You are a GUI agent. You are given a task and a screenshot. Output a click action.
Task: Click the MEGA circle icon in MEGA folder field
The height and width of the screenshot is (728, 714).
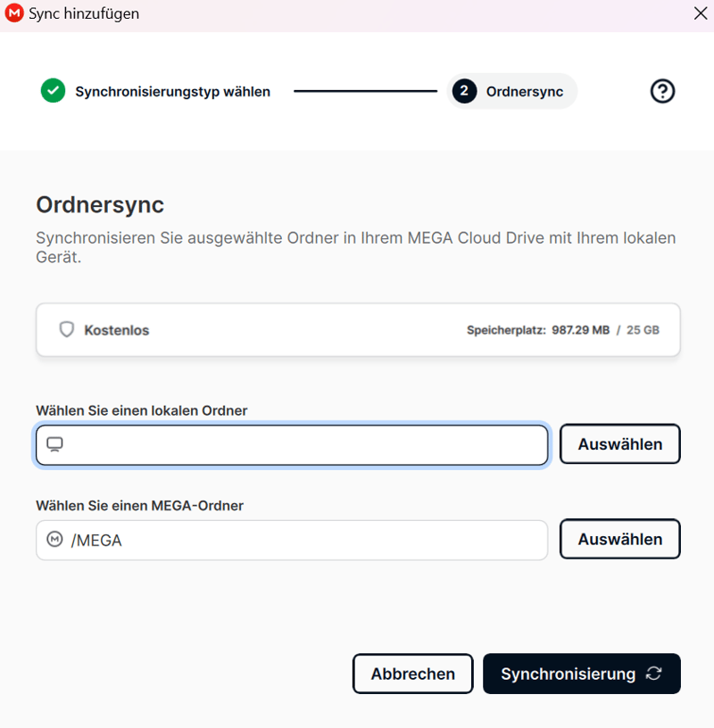point(54,539)
